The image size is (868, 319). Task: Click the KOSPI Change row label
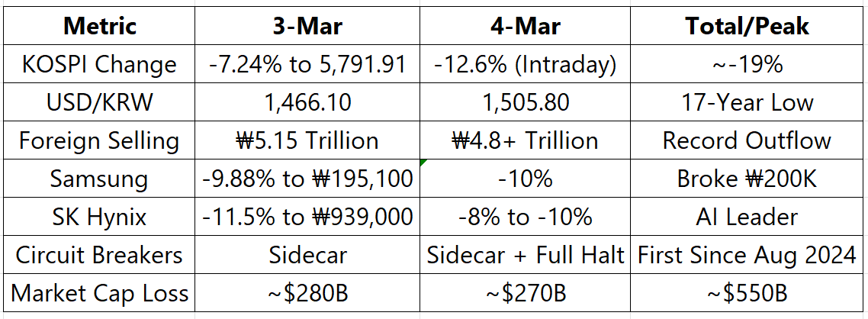click(x=99, y=64)
